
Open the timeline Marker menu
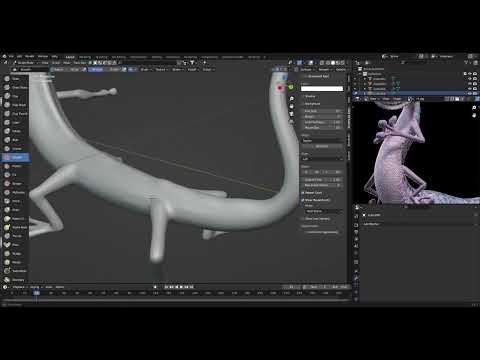(60, 287)
